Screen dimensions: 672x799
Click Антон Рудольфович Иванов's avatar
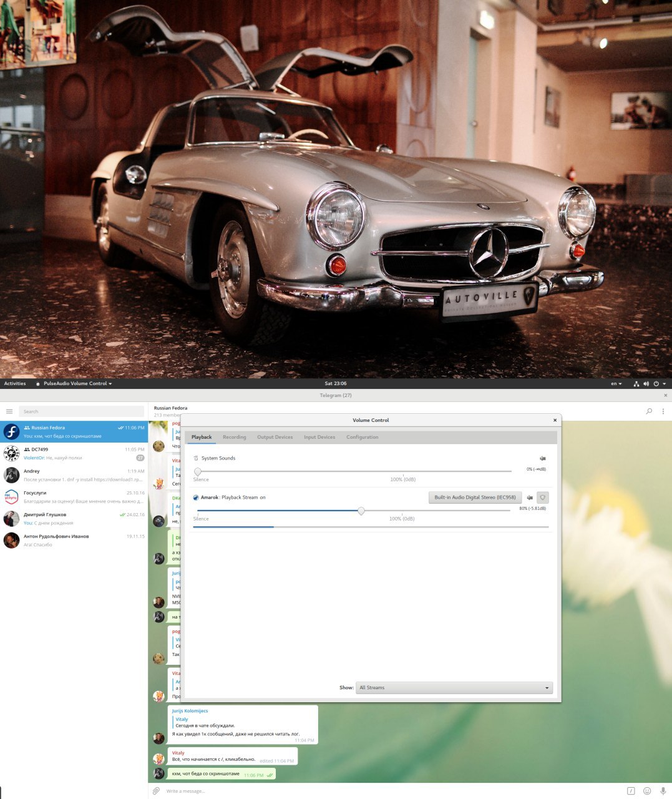click(11, 541)
